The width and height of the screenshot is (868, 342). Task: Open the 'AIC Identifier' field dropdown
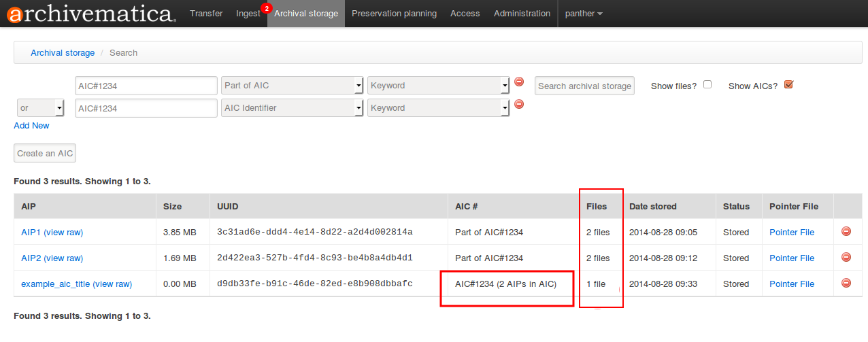click(x=293, y=108)
